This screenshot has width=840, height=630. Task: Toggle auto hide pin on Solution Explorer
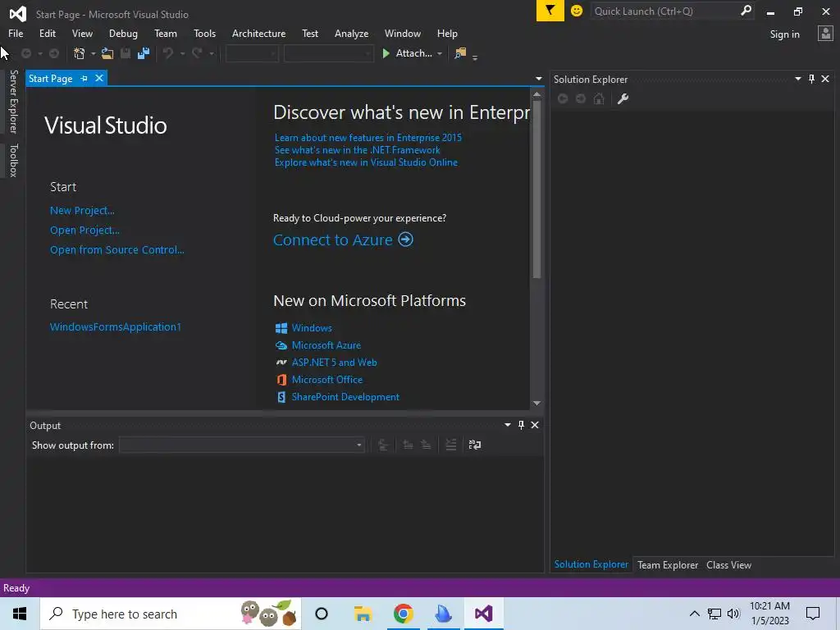(x=811, y=79)
